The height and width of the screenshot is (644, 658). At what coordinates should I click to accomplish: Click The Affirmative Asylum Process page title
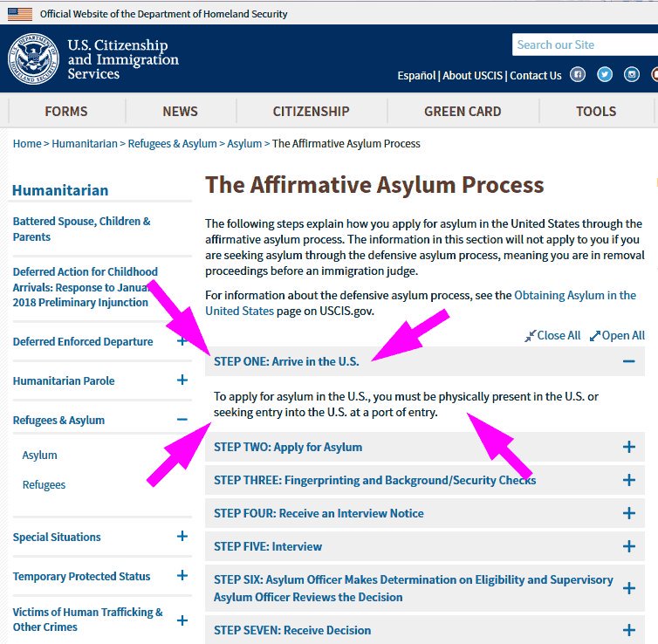point(374,185)
